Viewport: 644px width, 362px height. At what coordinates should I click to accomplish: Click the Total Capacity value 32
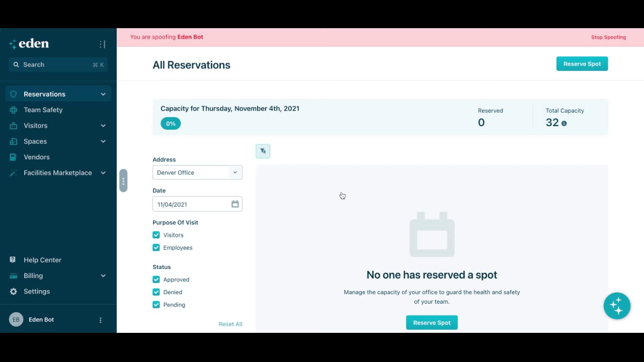click(x=552, y=123)
